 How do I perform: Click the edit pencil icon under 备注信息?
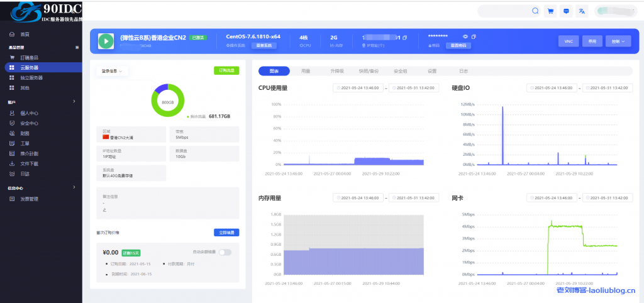103,209
